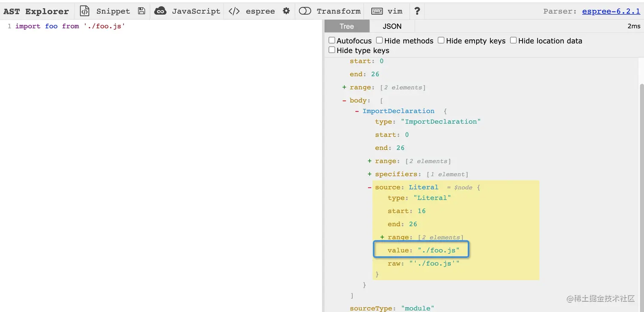
Task: Click the './foo.js' string in editor
Action: click(104, 26)
